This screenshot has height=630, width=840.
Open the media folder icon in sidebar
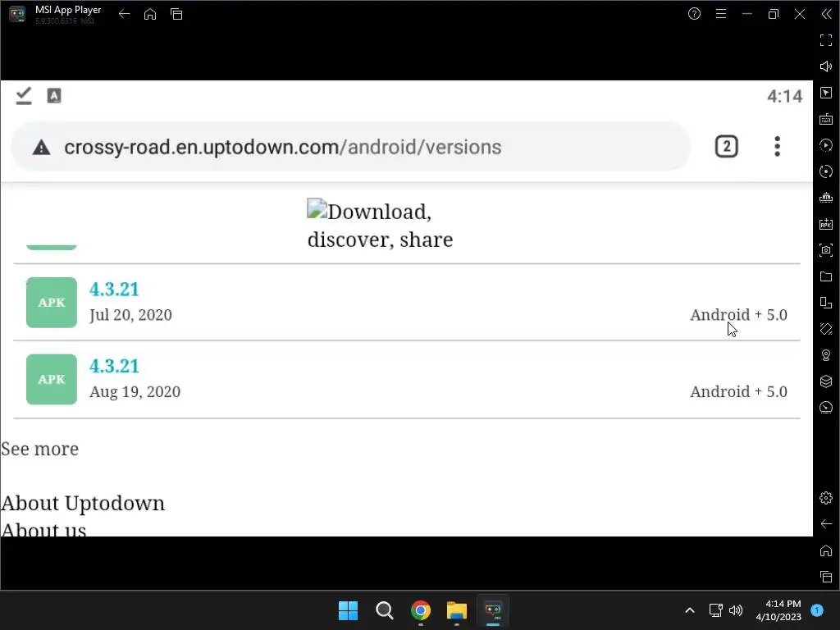click(x=826, y=276)
